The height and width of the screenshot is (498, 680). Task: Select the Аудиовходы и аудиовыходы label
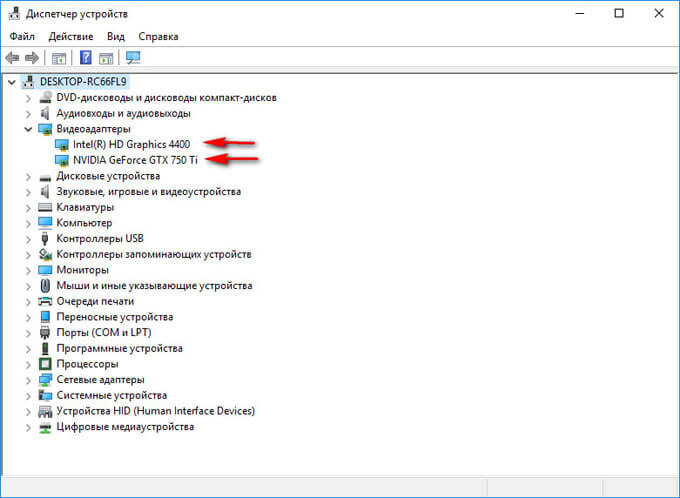point(123,113)
